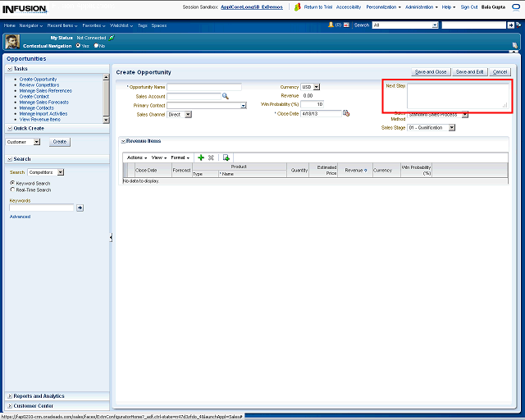Viewport: 525px width, 420px height.
Task: Select Yes for Contextual Navigation
Action: click(x=79, y=46)
